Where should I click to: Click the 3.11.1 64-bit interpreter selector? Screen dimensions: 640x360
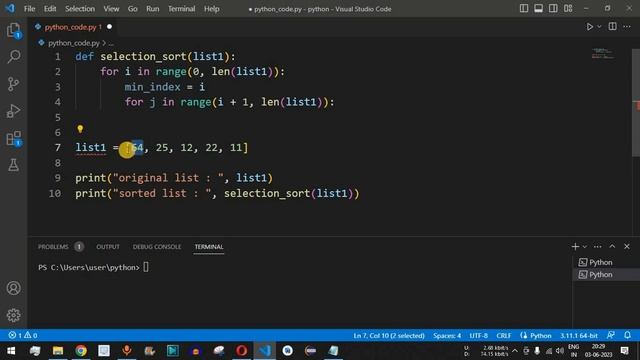pyautogui.click(x=579, y=336)
